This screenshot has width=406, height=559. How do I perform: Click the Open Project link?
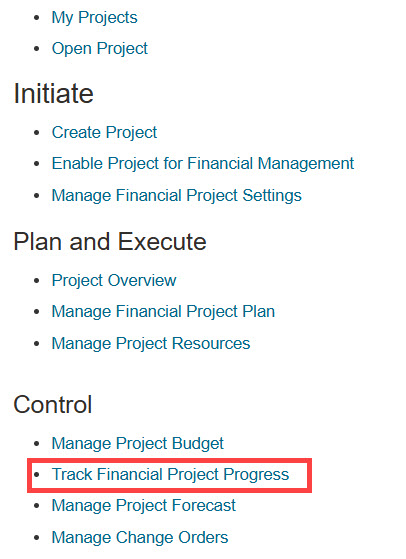pos(99,49)
